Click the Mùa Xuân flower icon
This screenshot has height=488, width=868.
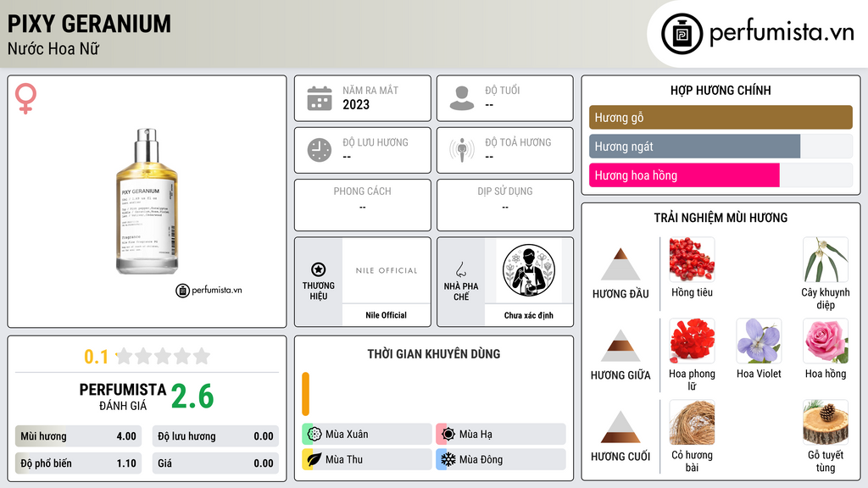314,434
